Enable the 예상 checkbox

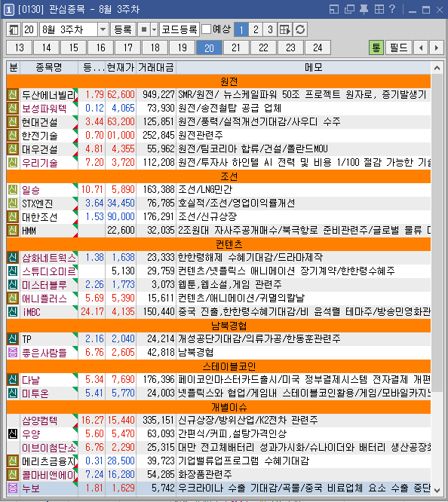coord(207,29)
